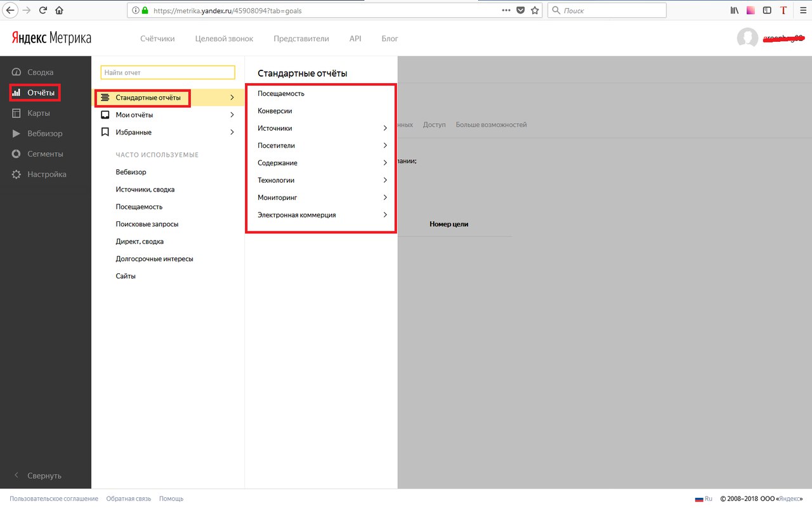Expand Электронная коммерция report group
The height and width of the screenshot is (508, 812).
coord(322,215)
